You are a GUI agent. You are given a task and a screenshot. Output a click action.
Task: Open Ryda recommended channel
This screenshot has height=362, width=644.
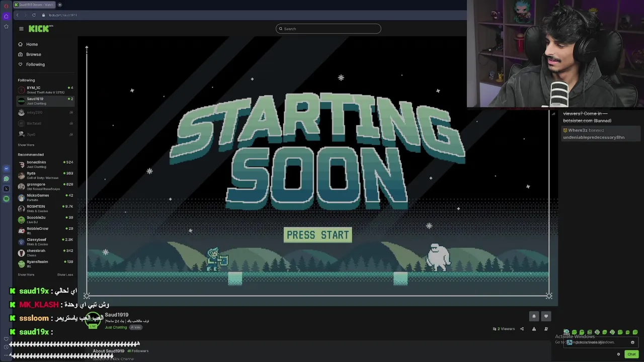[45, 175]
